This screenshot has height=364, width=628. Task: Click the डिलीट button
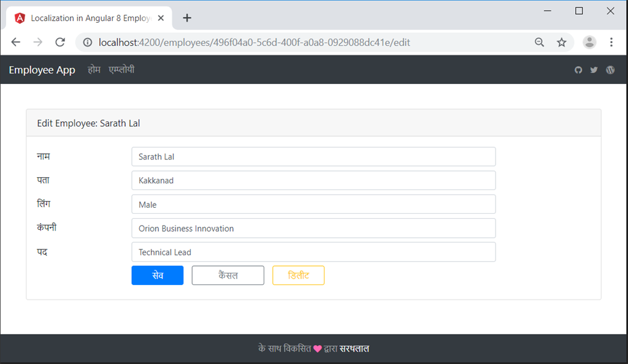click(298, 275)
